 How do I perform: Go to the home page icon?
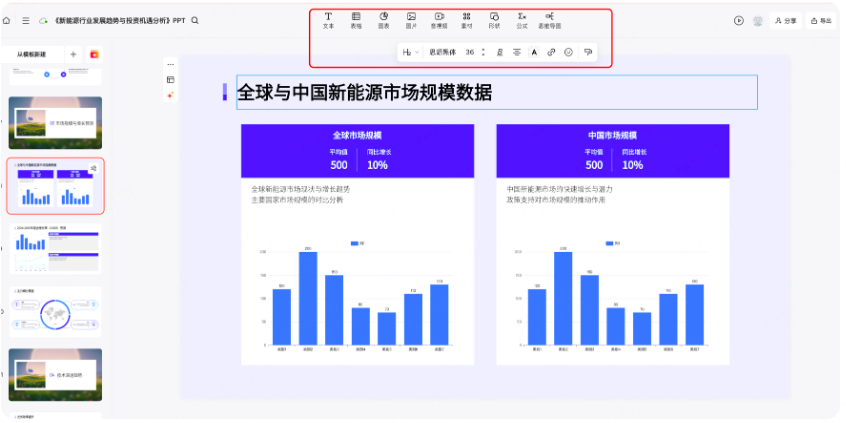(x=6, y=21)
